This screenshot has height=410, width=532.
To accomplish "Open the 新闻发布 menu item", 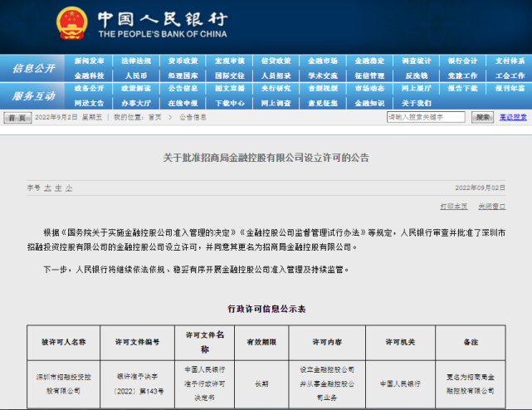I will tap(89, 61).
